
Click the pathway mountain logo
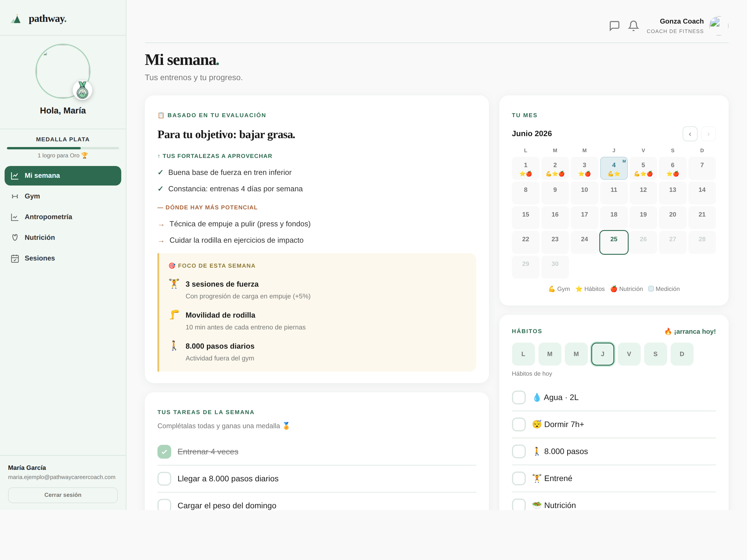(x=16, y=19)
